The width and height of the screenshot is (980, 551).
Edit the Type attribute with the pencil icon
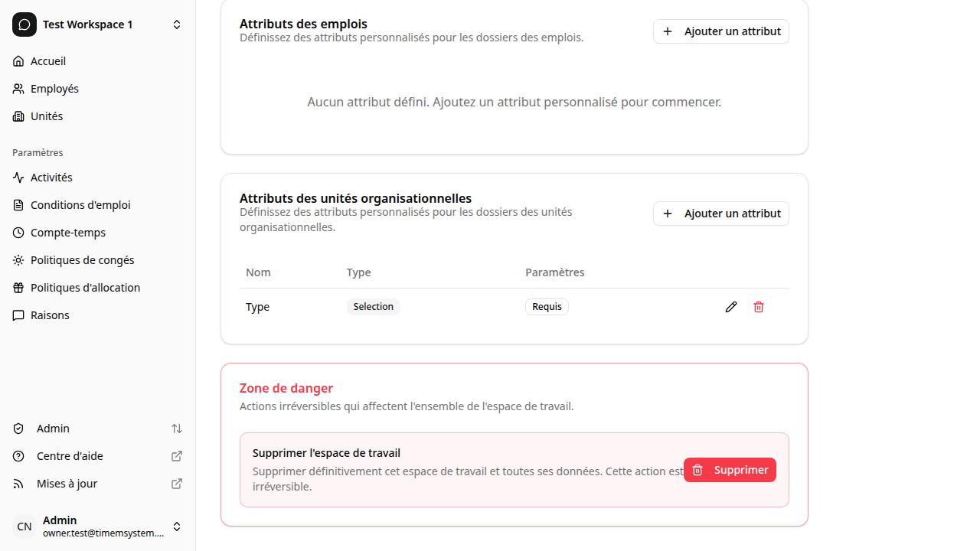[x=731, y=306]
